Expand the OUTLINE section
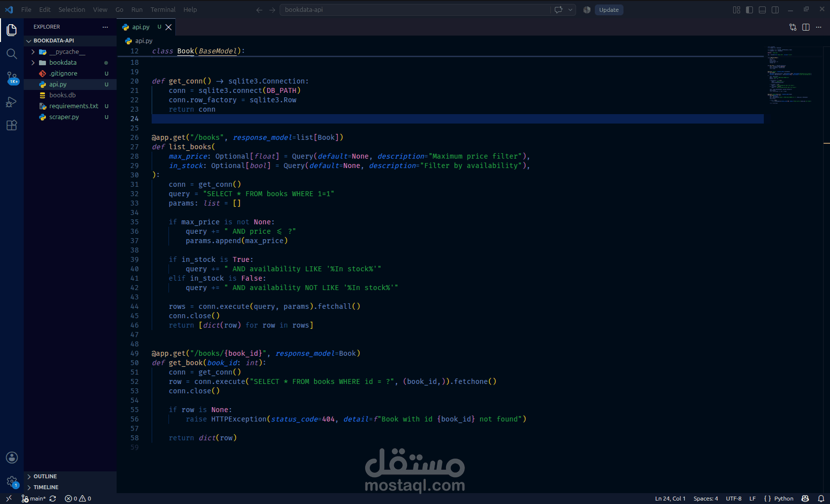The image size is (830, 504). click(x=70, y=476)
